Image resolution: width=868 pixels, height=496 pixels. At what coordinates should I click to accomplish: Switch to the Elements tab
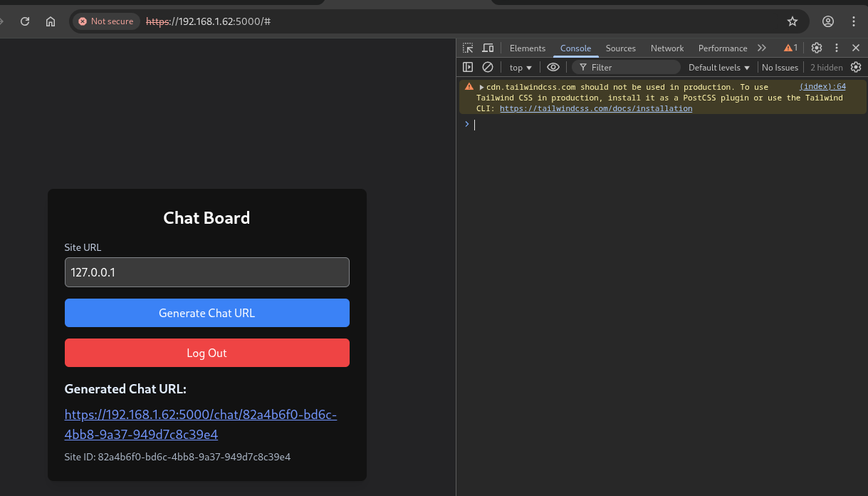(528, 48)
